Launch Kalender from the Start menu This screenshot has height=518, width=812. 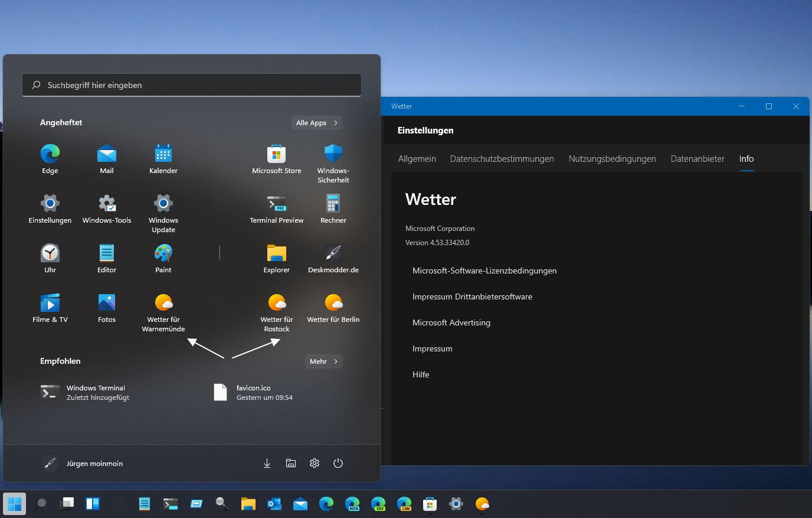coord(163,159)
